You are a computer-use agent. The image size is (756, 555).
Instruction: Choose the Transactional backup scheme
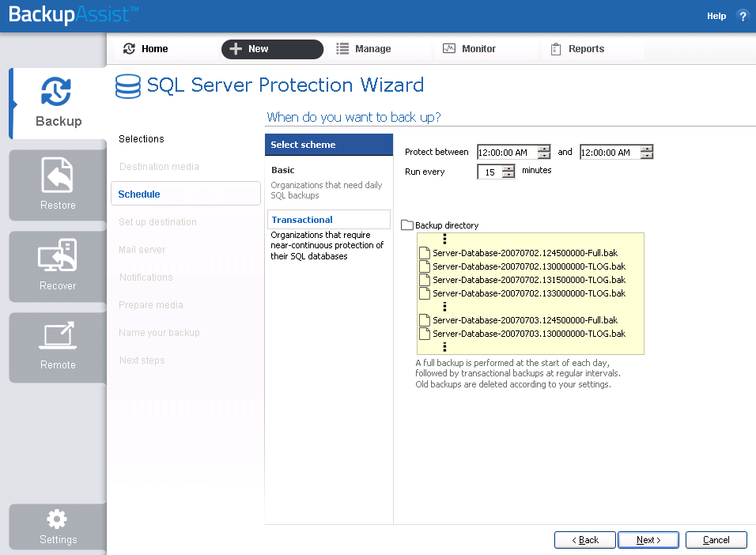coord(328,220)
